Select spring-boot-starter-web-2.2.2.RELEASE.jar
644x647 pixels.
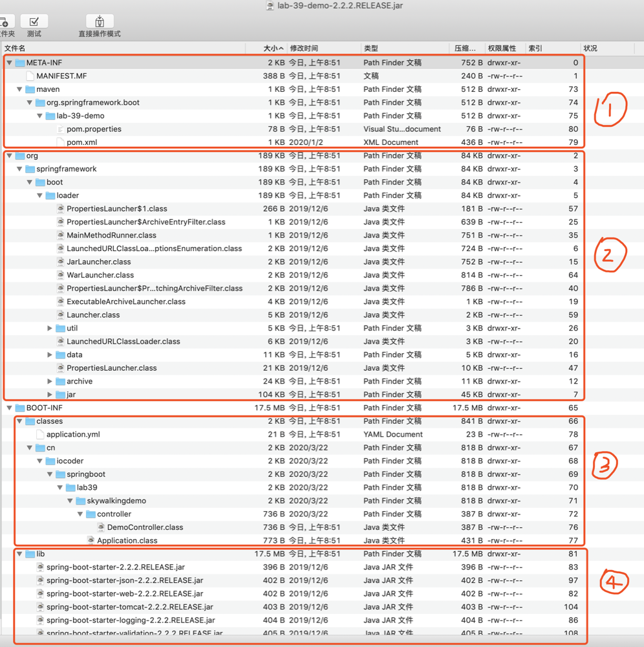124,594
